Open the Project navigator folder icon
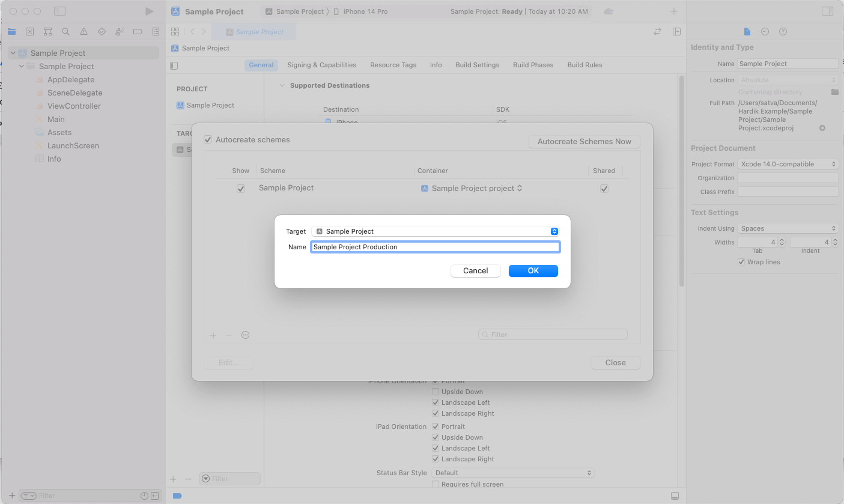This screenshot has width=844, height=504. point(11,32)
